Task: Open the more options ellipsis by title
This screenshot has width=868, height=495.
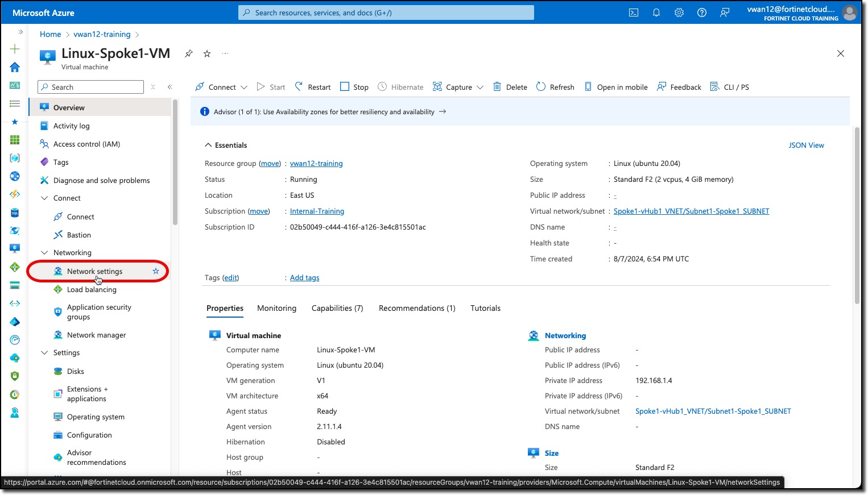Action: pyautogui.click(x=225, y=53)
